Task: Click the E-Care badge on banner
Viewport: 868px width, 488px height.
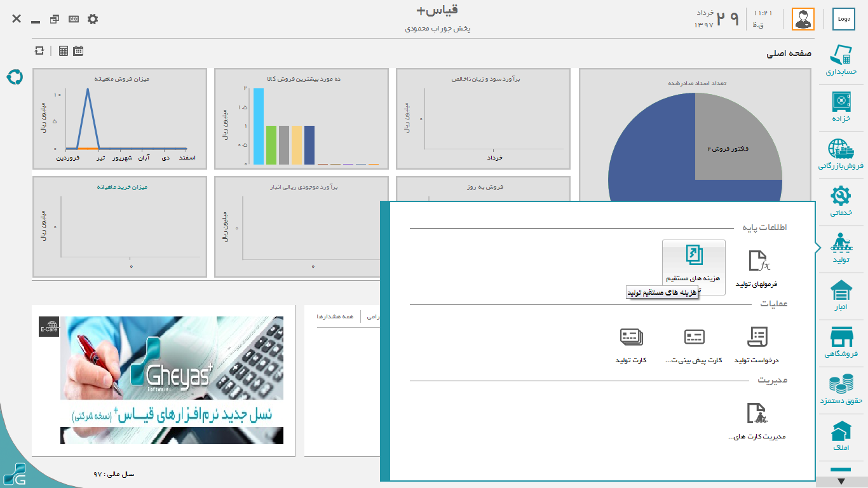Action: coord(49,327)
